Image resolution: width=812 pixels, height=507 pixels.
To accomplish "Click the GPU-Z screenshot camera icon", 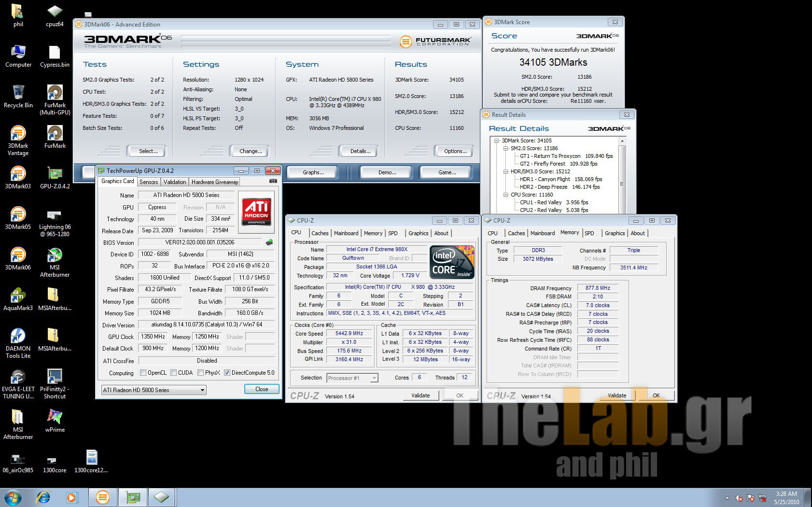I will pyautogui.click(x=273, y=181).
